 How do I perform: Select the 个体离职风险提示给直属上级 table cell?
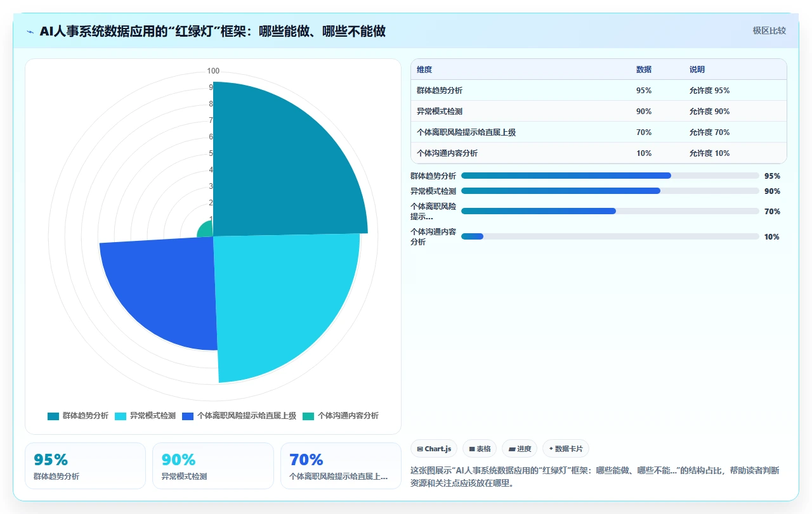pyautogui.click(x=466, y=132)
